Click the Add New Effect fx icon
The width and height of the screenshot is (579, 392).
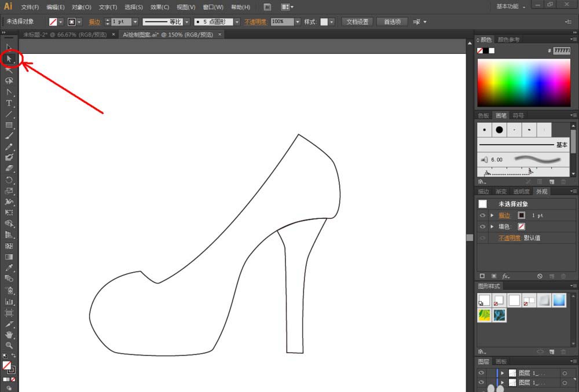pos(505,276)
